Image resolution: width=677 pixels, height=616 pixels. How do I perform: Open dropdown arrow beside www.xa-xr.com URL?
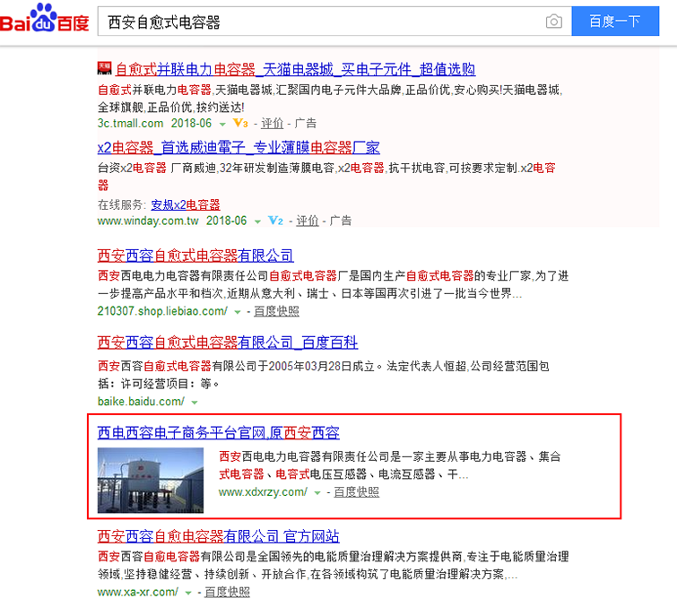pyautogui.click(x=188, y=593)
